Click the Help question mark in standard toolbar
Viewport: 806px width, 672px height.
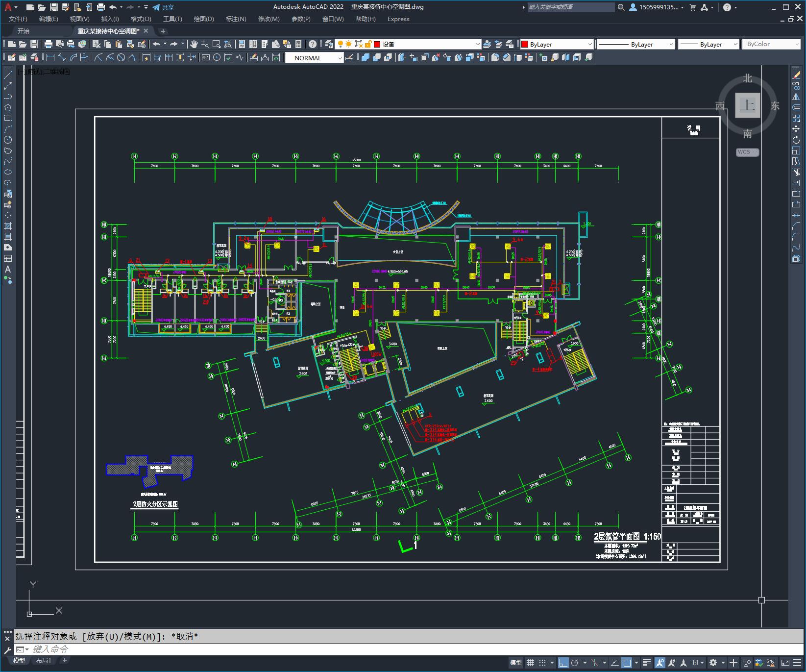[313, 44]
